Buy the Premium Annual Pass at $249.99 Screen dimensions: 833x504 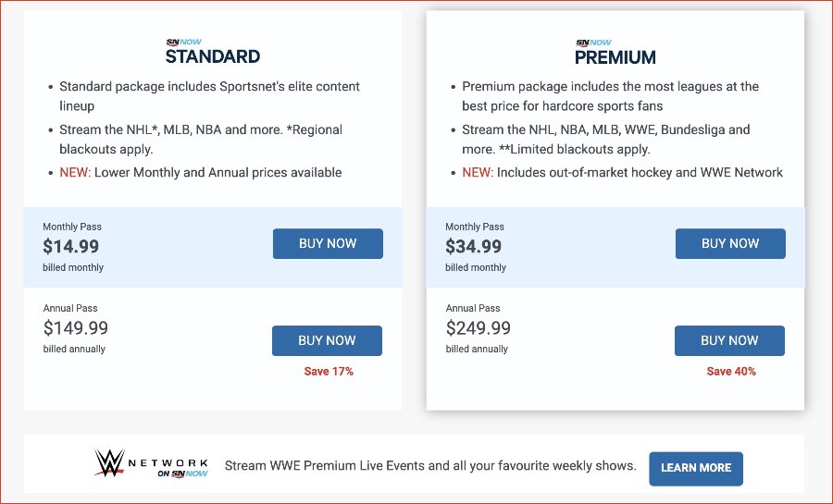click(x=729, y=340)
